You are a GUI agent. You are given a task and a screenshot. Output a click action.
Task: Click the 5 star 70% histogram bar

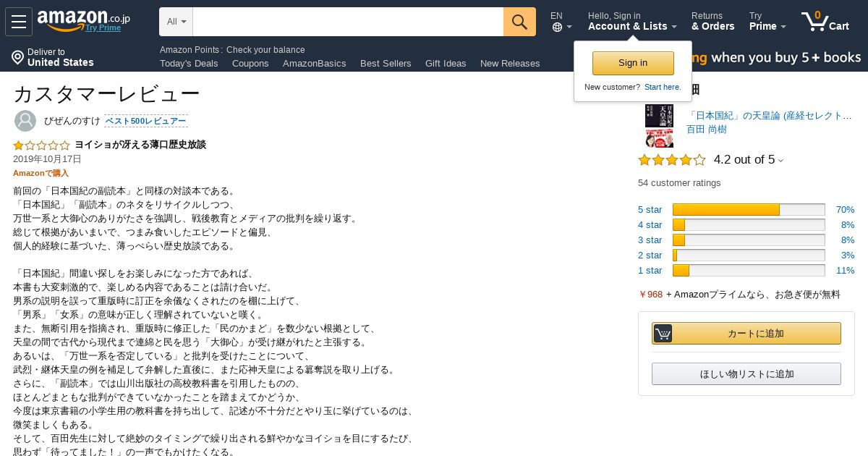tap(749, 210)
